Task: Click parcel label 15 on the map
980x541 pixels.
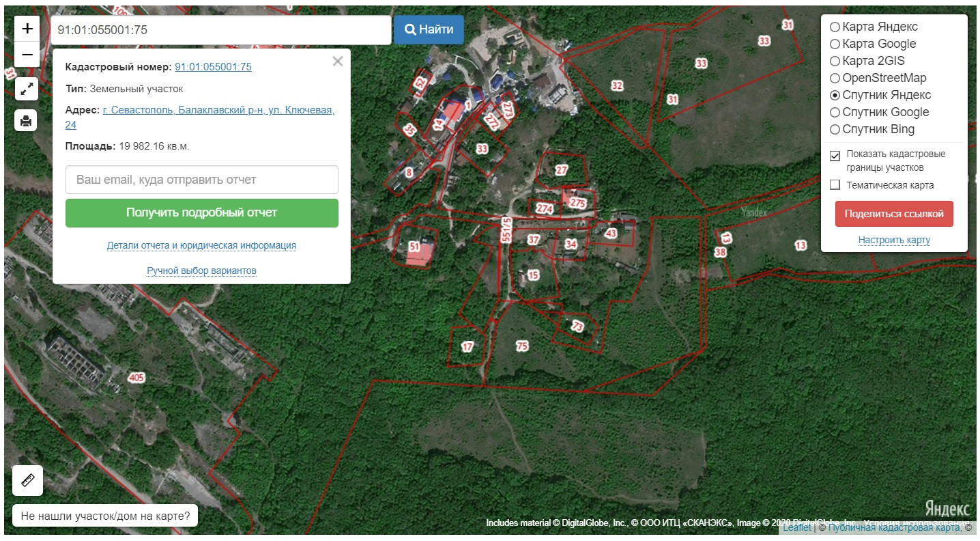Action: tap(534, 275)
